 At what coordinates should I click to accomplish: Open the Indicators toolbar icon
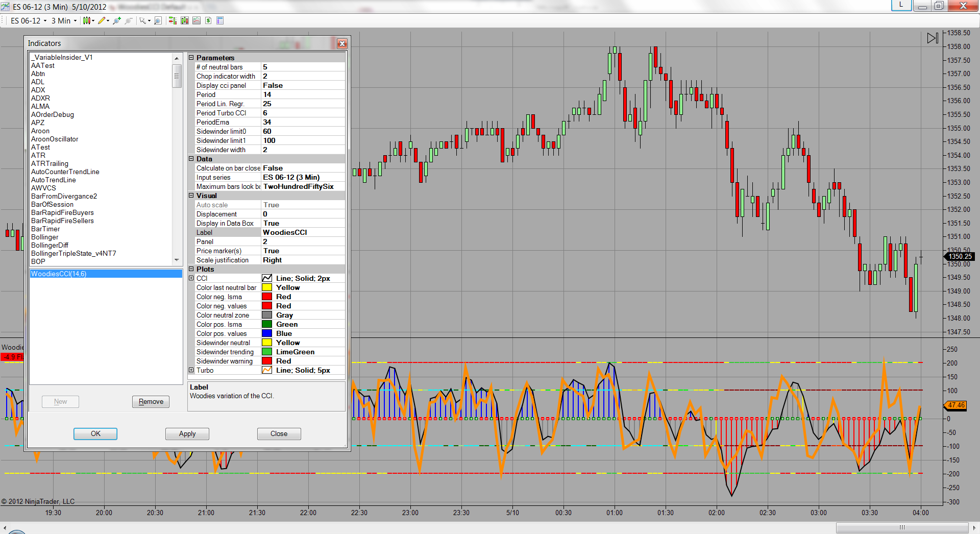[x=197, y=20]
